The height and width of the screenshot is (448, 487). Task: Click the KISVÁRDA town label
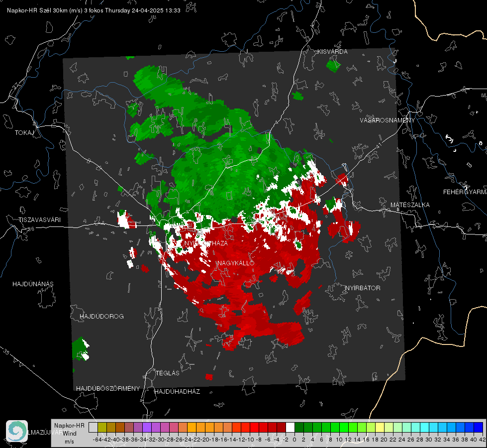332,52
